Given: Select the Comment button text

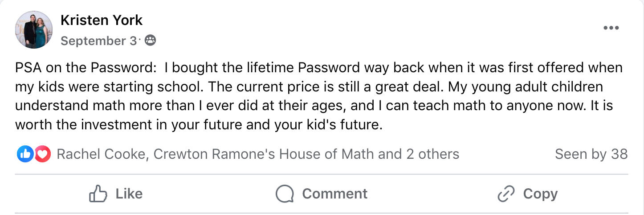Looking at the screenshot, I should [335, 194].
